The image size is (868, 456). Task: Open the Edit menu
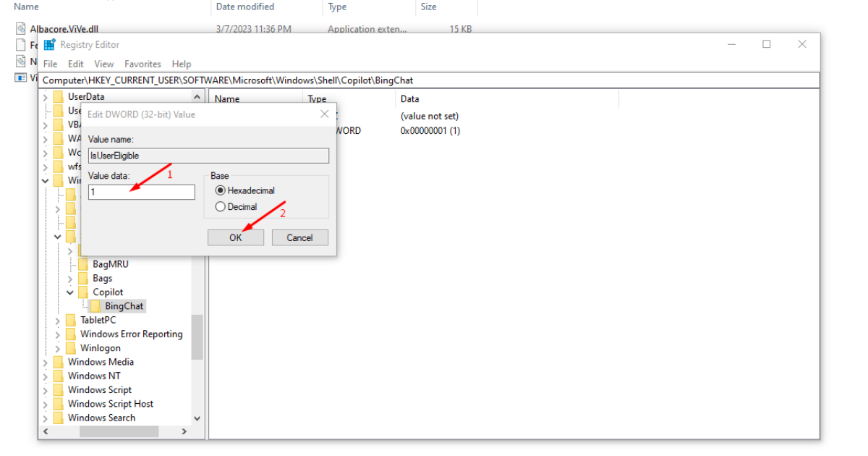76,64
